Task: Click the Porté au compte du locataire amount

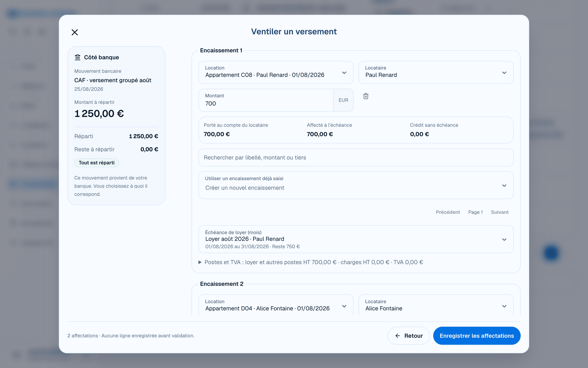Action: [x=217, y=134]
